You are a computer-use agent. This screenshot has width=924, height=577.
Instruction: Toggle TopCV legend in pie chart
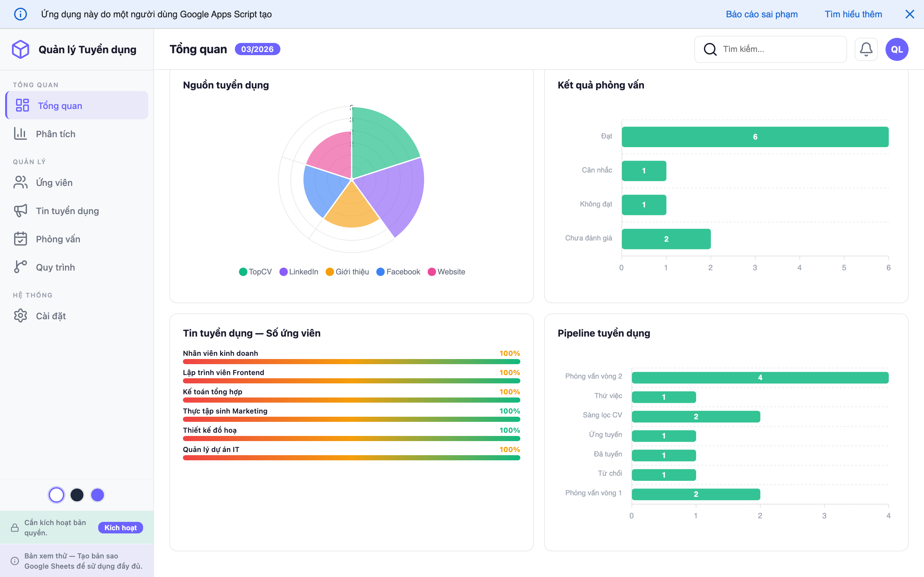pyautogui.click(x=255, y=272)
